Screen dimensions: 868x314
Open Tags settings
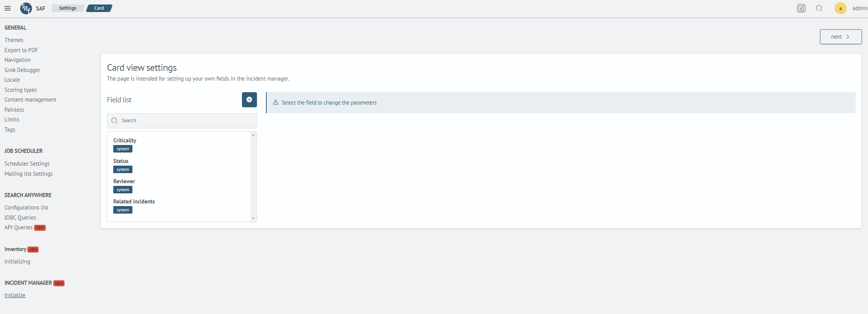click(10, 130)
